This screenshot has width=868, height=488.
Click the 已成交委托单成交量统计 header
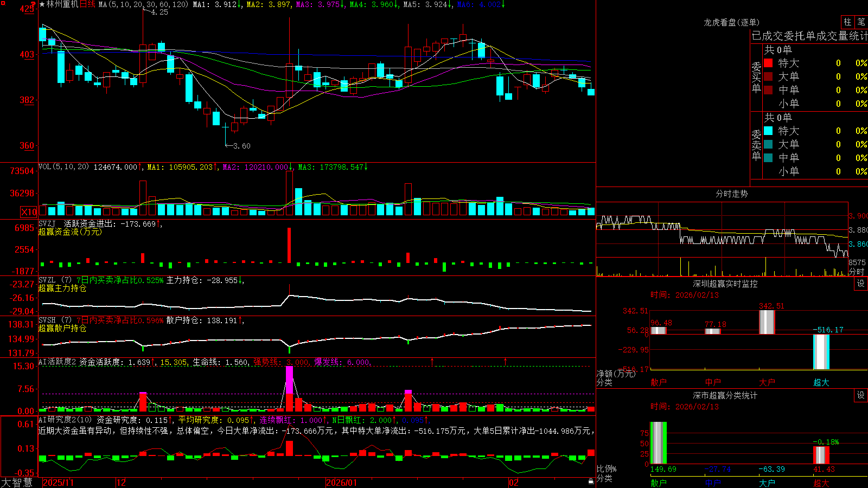[809, 36]
